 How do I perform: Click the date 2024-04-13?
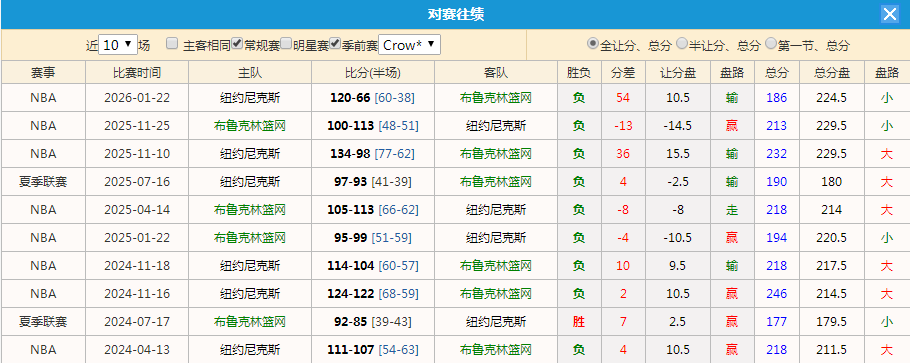137,350
